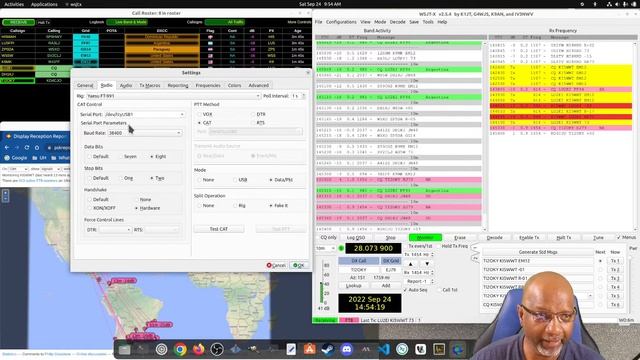Click Generate Std Msgs button
Viewport: 640px width, 360px height.
pyautogui.click(x=538, y=252)
